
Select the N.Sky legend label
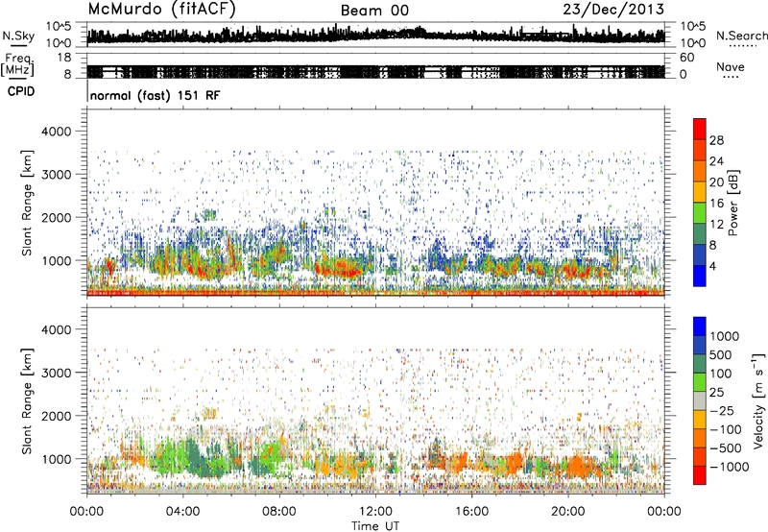[18, 36]
